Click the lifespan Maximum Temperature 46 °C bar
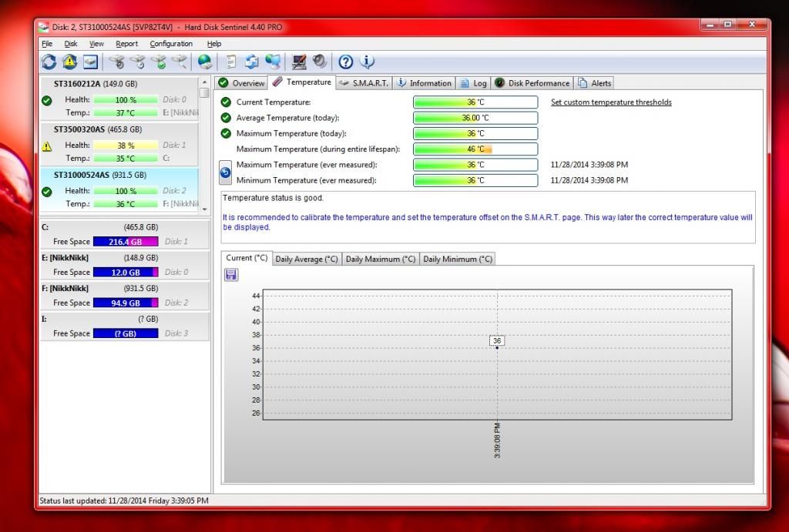The height and width of the screenshot is (532, 789). pyautogui.click(x=475, y=149)
